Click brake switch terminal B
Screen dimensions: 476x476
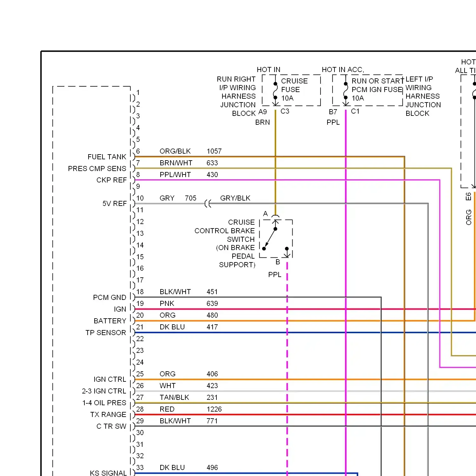pos(278,262)
